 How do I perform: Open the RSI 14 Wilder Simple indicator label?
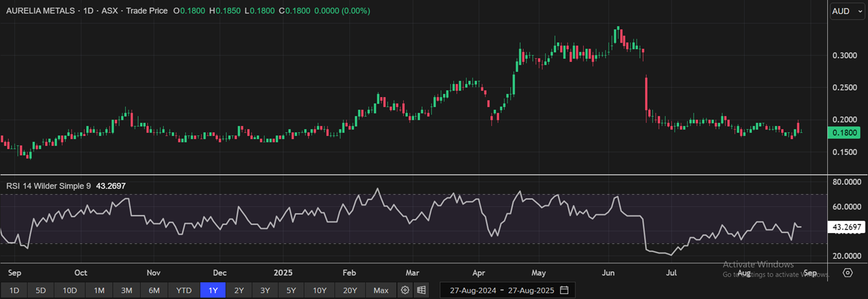49,186
